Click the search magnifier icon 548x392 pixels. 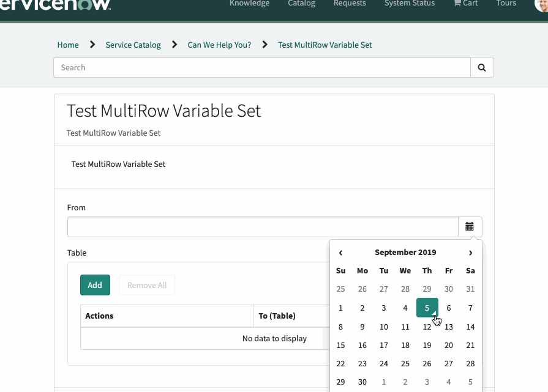(x=482, y=67)
